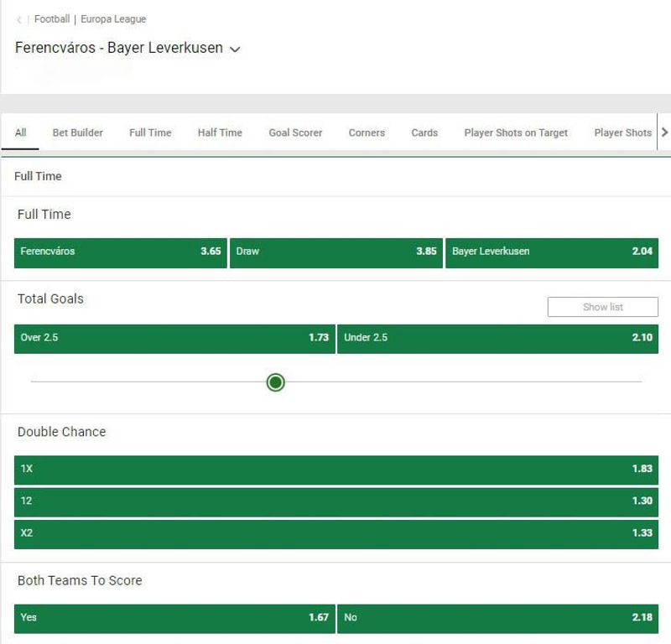Open the Player Shots on Target tab

point(516,132)
